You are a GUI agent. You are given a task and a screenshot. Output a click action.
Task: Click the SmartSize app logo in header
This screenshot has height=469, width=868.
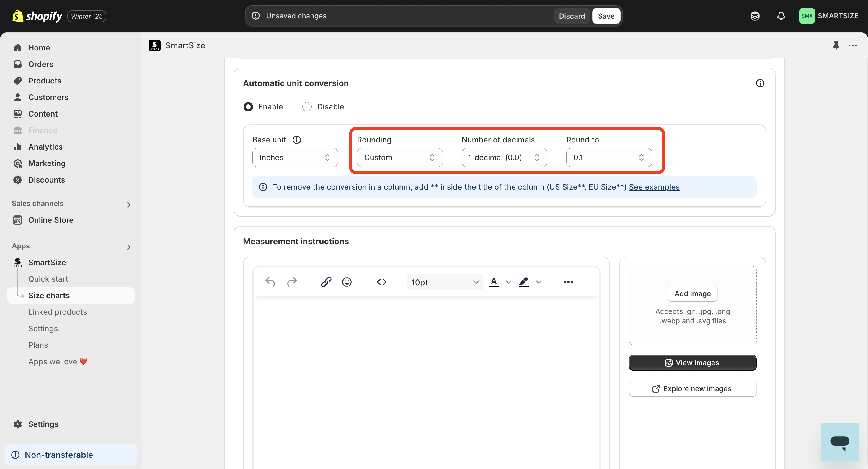tap(155, 45)
